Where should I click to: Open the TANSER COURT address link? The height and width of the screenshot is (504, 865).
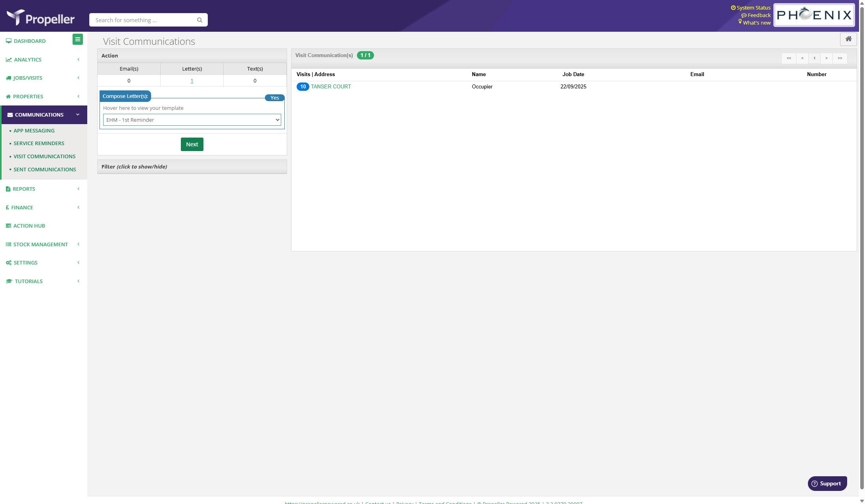click(330, 86)
